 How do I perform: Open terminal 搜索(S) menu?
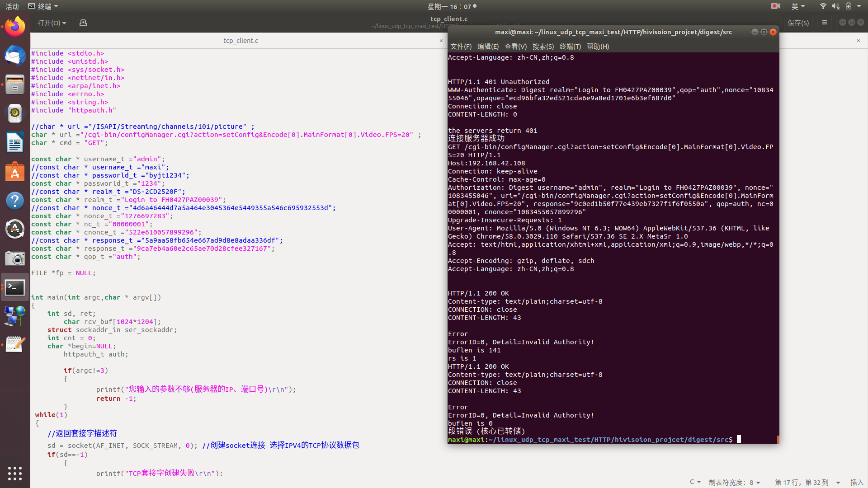(543, 47)
